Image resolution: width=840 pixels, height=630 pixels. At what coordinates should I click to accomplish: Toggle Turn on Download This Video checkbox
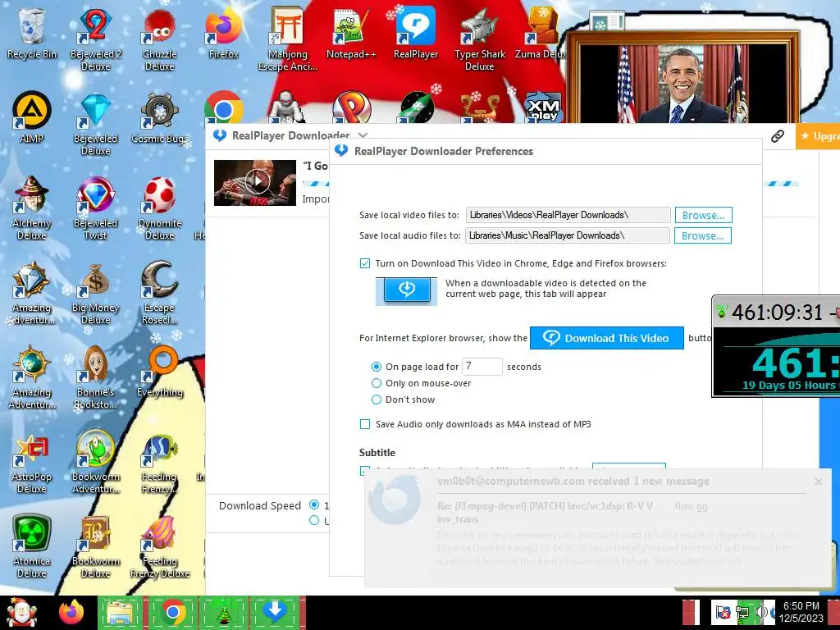tap(365, 263)
